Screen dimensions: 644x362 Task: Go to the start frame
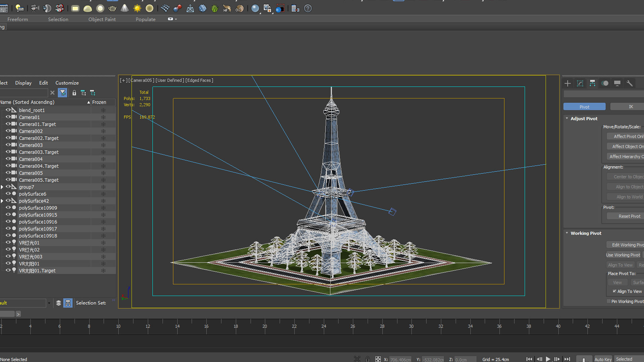point(529,359)
